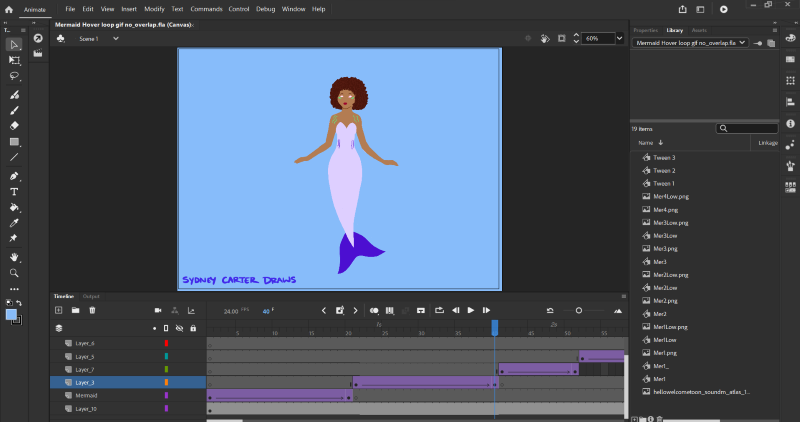Click the Add Camera icon in timeline
Image resolution: width=800 pixels, height=422 pixels.
[158, 310]
